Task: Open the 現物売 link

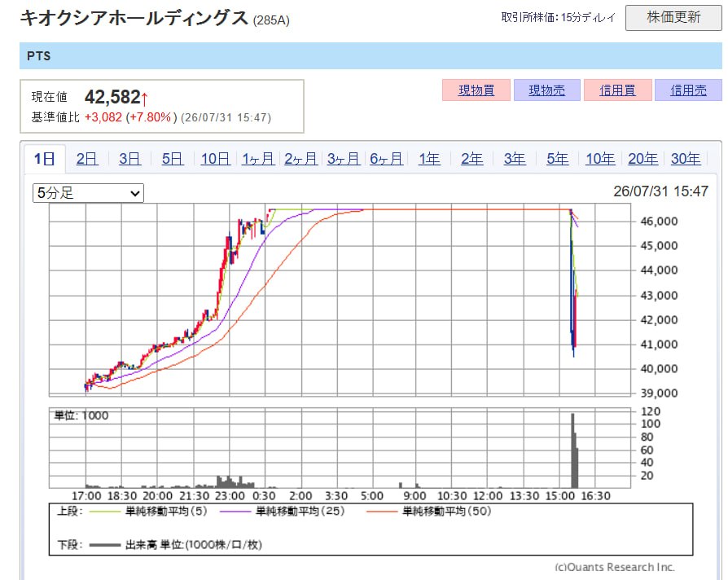Action: tap(547, 90)
